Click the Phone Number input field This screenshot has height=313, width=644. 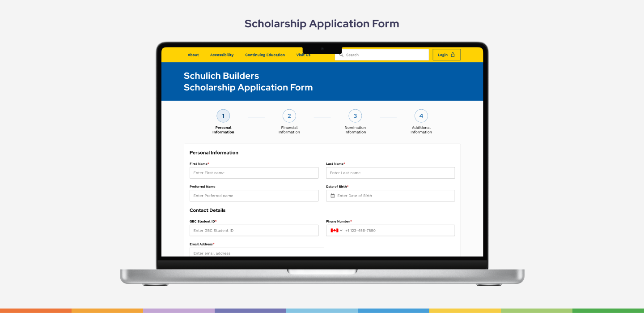click(398, 231)
